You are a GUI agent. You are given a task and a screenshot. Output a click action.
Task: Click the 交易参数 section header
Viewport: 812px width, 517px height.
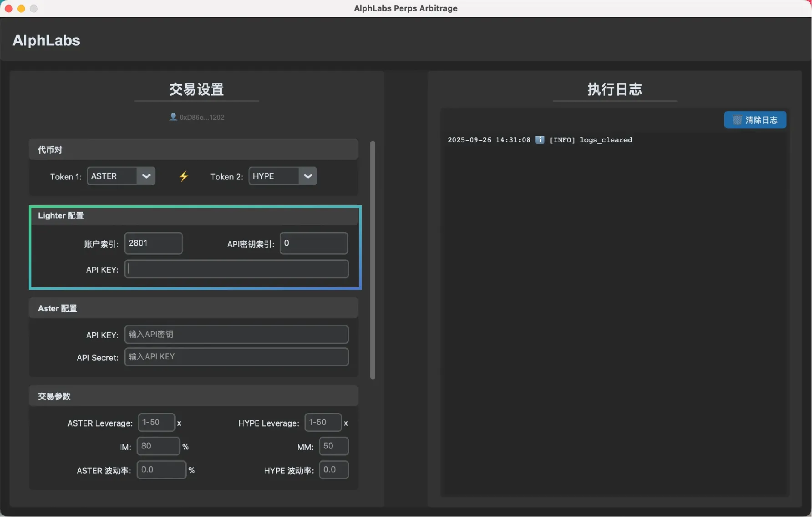coord(193,396)
